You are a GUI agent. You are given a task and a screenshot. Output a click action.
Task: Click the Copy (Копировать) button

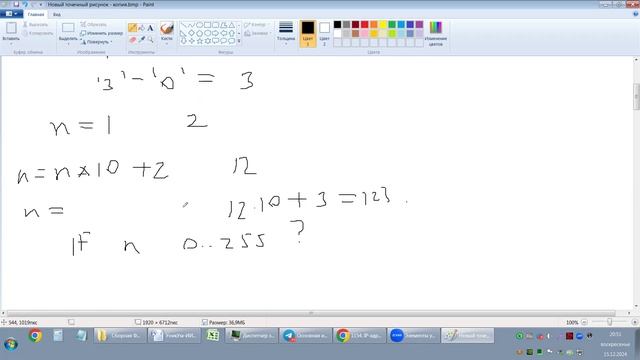[38, 33]
